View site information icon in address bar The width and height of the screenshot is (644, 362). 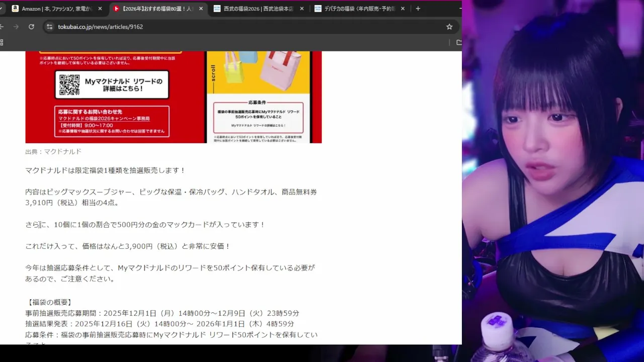pyautogui.click(x=49, y=27)
